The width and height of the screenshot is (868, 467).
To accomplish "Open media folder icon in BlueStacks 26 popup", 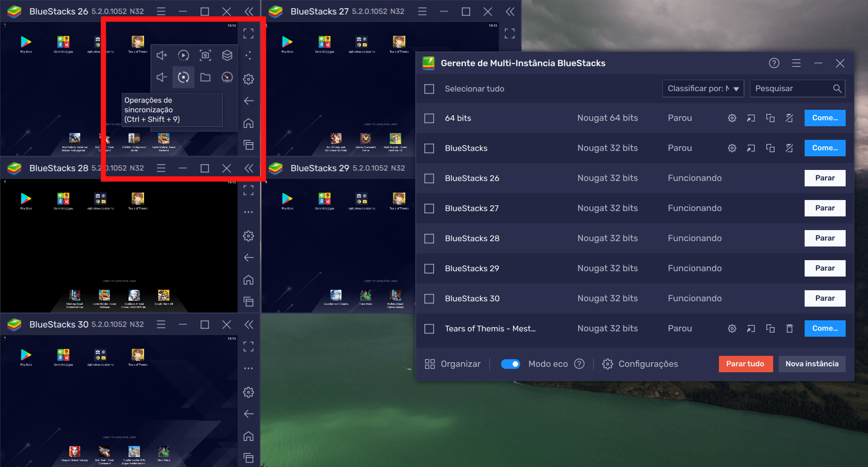I will pos(205,77).
